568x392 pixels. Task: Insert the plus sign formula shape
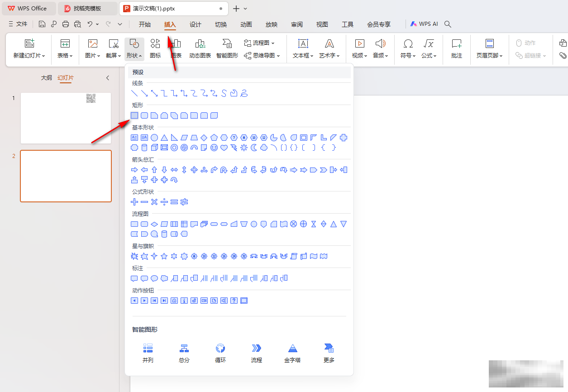[x=134, y=202]
